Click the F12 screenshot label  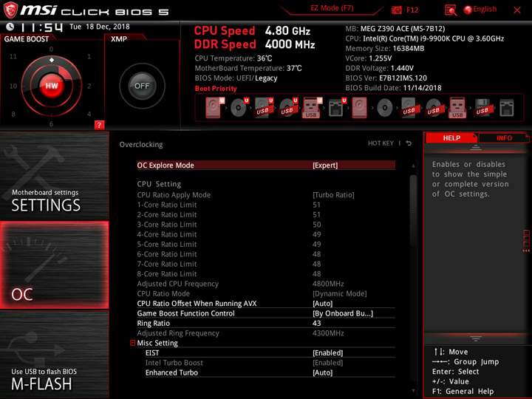click(412, 10)
